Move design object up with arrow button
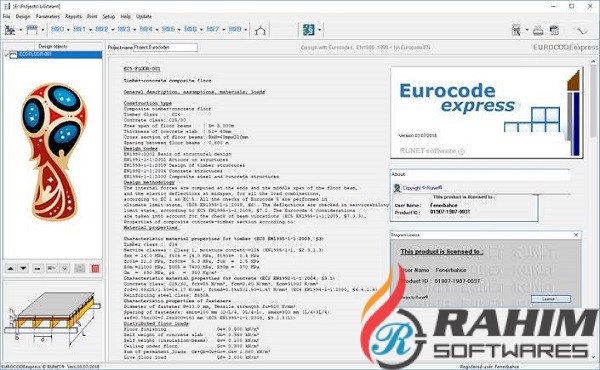The width and height of the screenshot is (600, 370). 11,269
